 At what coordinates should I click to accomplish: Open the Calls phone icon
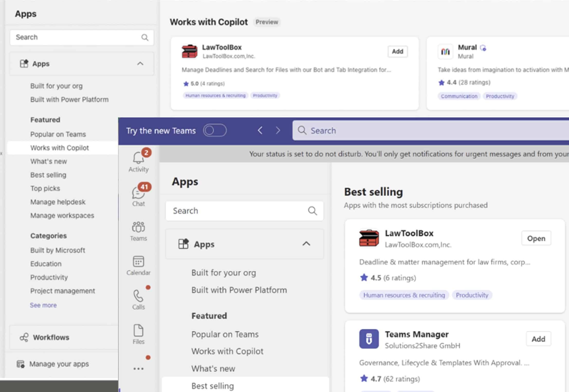(x=138, y=296)
